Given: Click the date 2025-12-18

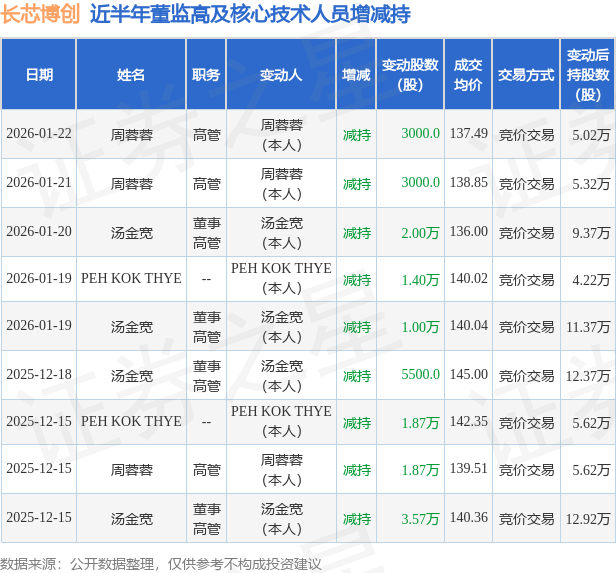Looking at the screenshot, I should 39,375.
